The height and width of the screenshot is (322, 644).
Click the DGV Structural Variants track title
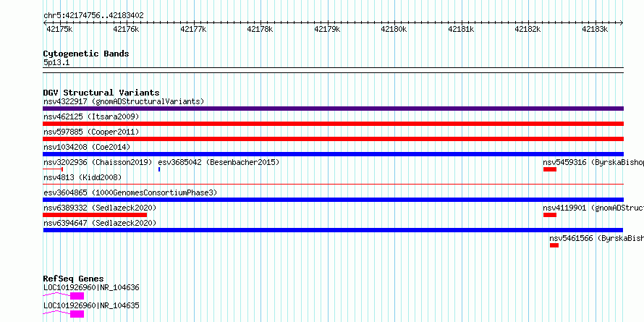(101, 93)
